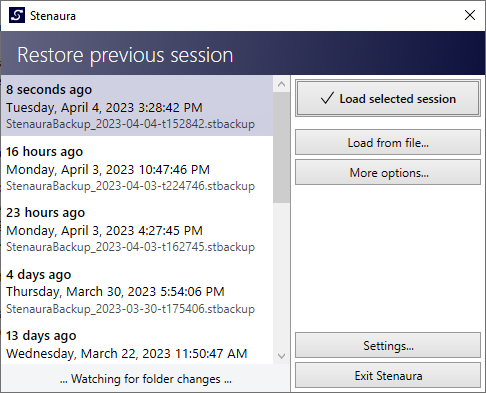
Task: Open Load from file dialog
Action: click(x=388, y=143)
